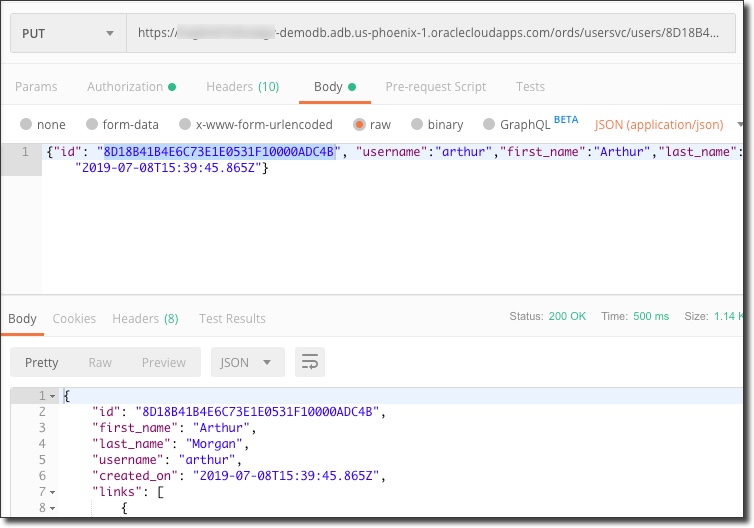This screenshot has width=754, height=528.
Task: Choose the GraphQL radio option
Action: pos(489,125)
